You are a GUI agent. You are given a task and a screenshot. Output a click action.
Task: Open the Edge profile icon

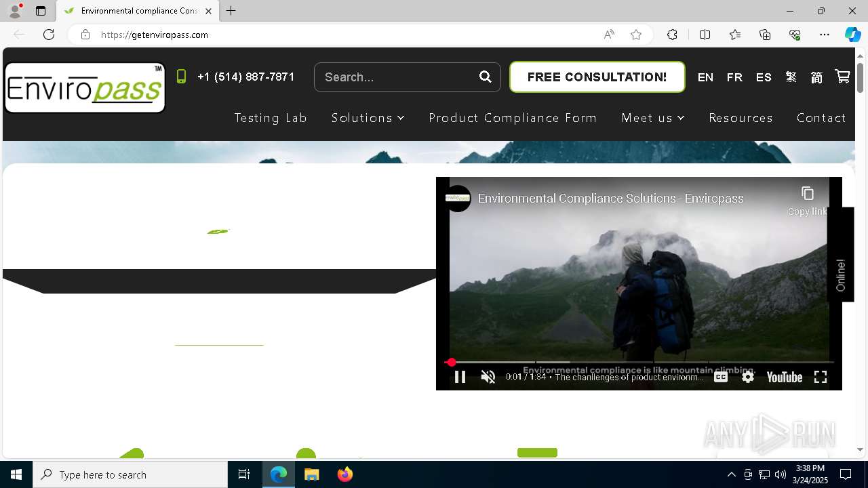click(x=15, y=11)
